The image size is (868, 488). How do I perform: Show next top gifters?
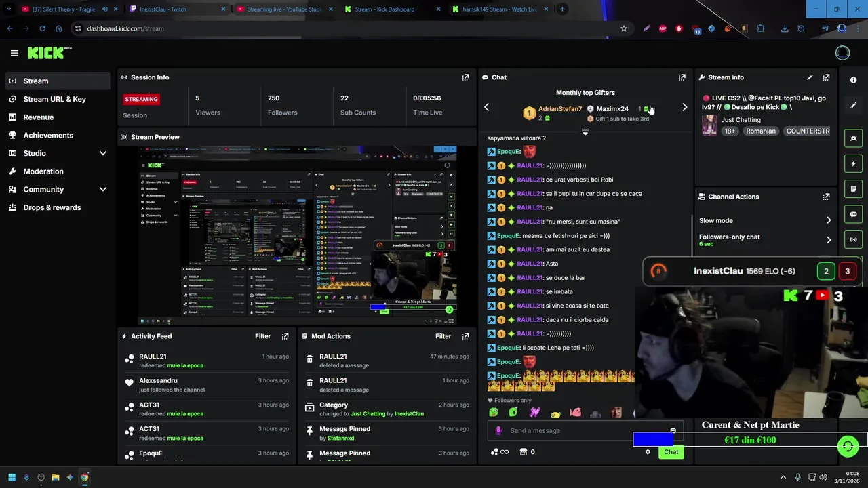click(684, 107)
